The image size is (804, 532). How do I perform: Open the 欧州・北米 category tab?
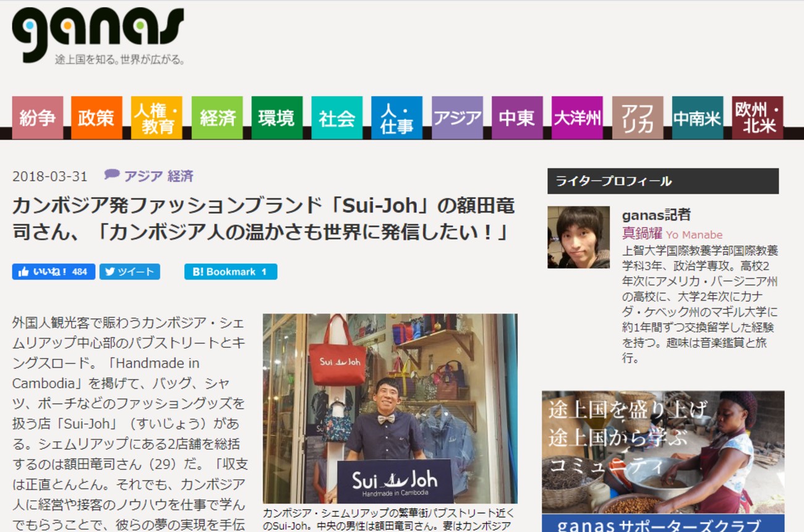click(758, 117)
